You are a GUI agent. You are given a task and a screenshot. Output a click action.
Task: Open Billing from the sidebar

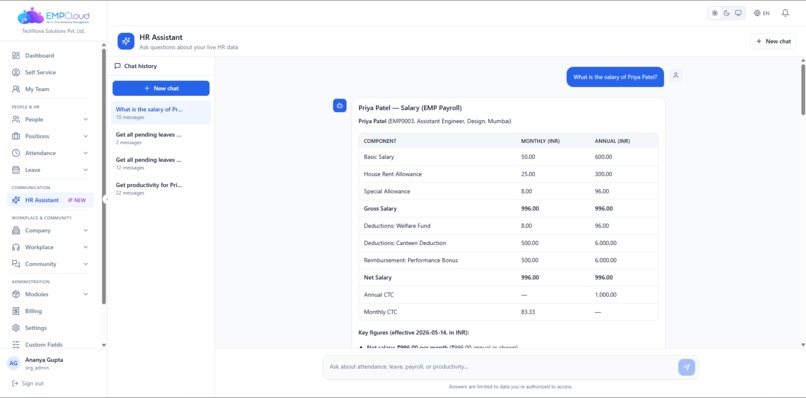coord(33,311)
